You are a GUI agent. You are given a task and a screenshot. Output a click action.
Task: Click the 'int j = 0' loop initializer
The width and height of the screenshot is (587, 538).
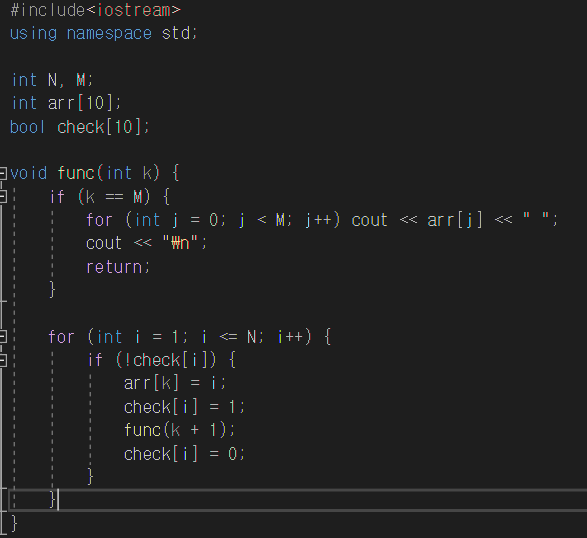pyautogui.click(x=176, y=220)
